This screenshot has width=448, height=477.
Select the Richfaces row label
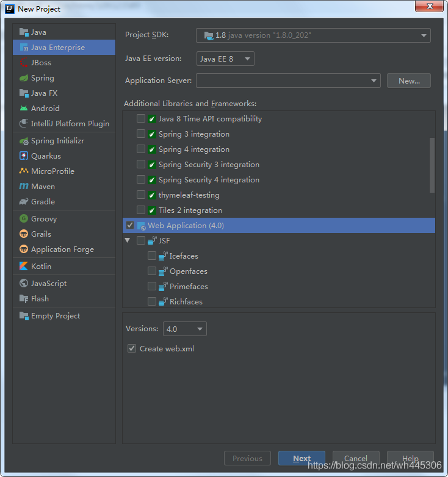[x=186, y=302]
